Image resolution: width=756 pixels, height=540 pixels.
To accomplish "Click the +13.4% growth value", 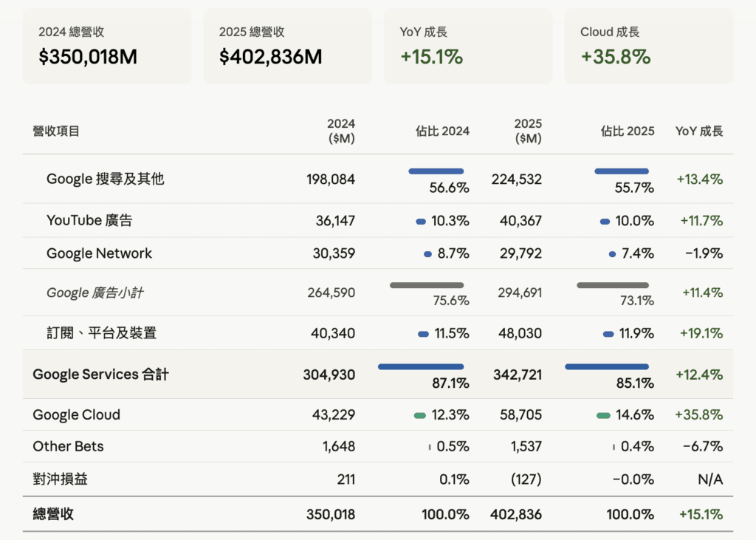I will click(700, 180).
